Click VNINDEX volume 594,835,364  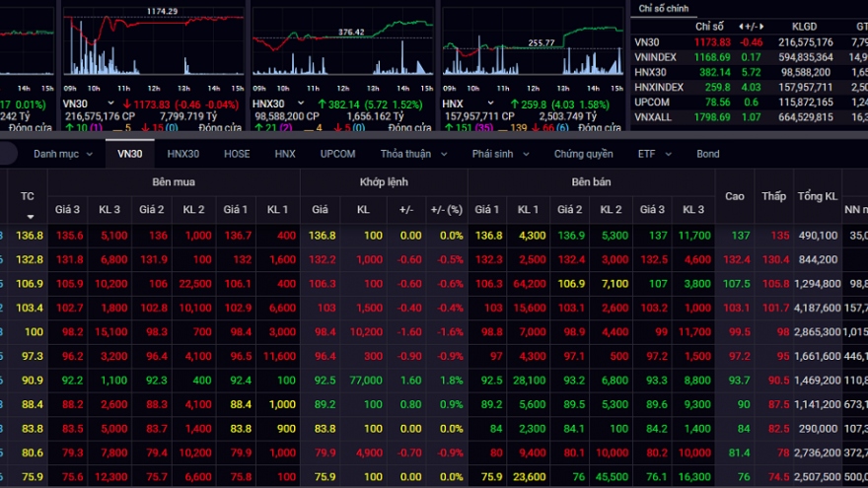(806, 57)
